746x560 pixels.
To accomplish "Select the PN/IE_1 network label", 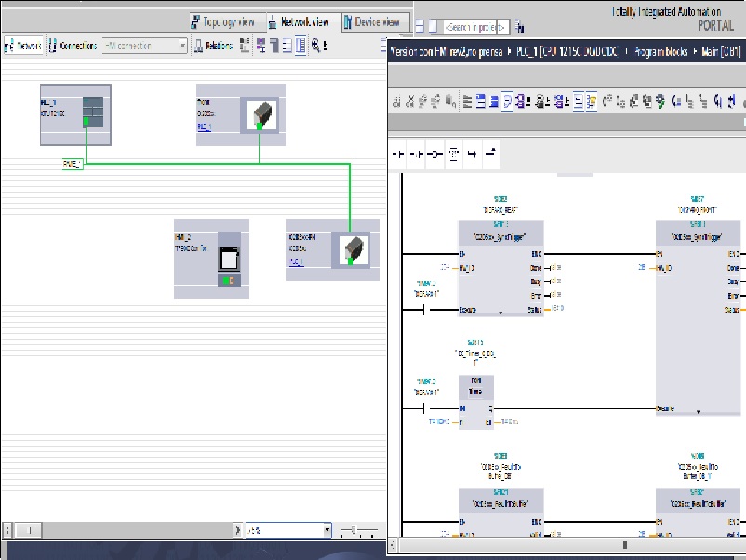I will pyautogui.click(x=73, y=164).
